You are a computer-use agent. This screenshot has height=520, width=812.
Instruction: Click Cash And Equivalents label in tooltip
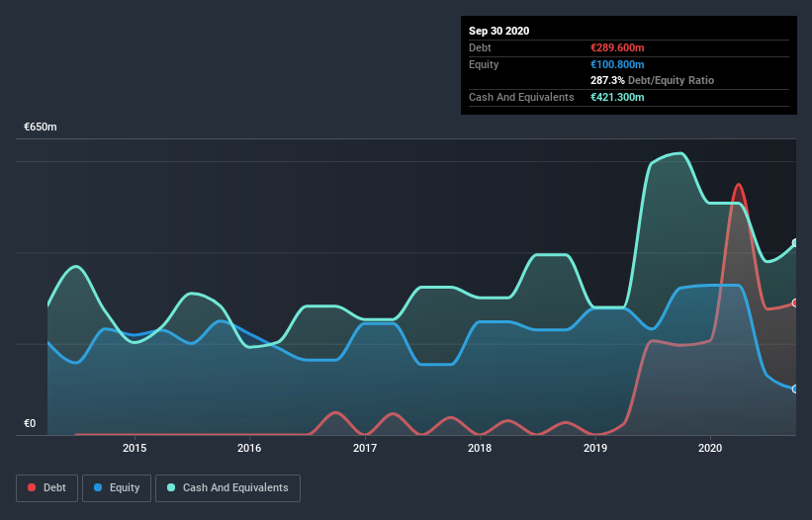521,97
